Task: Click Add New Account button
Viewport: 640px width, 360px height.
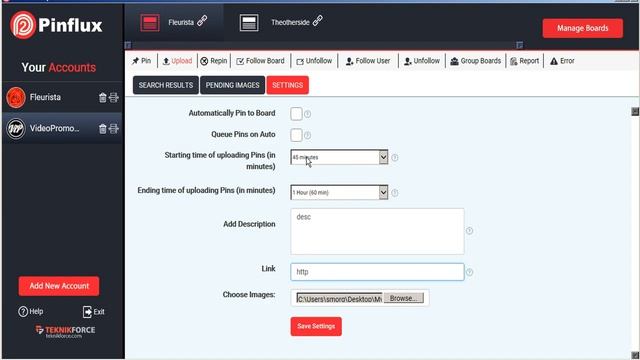Action: click(x=59, y=286)
